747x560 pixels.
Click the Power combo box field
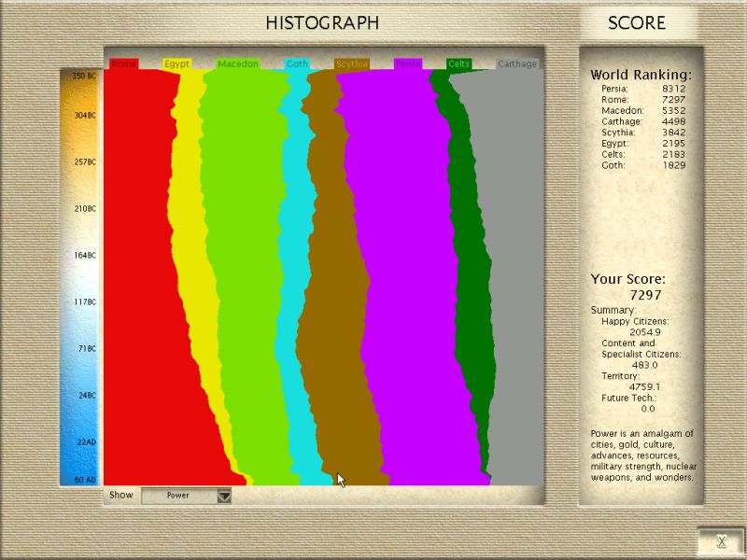178,496
